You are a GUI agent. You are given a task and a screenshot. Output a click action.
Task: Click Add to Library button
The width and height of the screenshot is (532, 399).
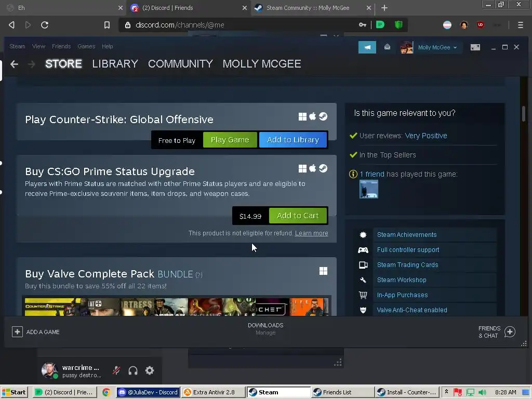(x=293, y=140)
